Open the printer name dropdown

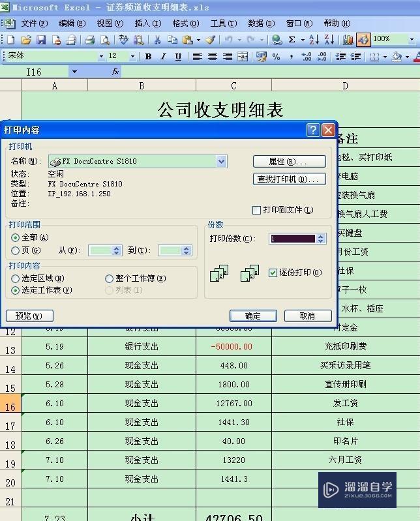[x=221, y=162]
